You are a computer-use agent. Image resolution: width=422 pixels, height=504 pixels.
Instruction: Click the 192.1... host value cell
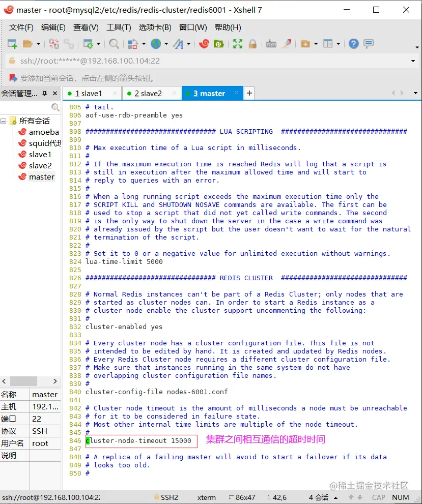tap(45, 407)
